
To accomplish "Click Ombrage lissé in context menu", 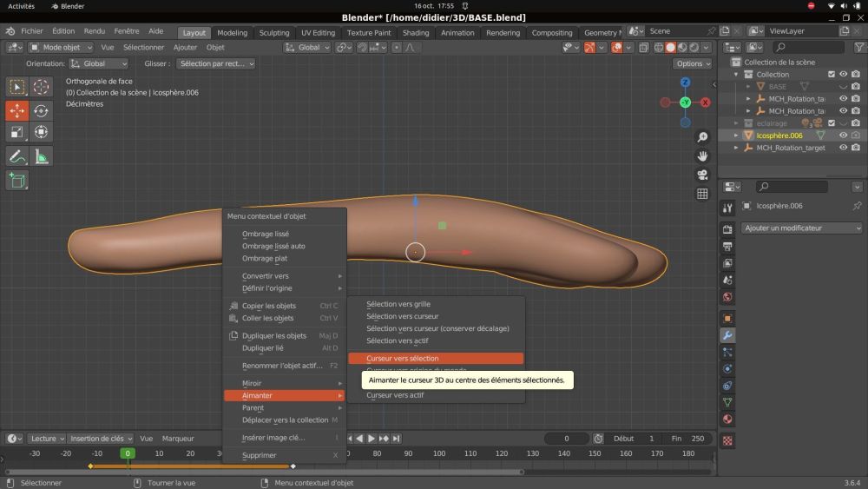I will point(284,234).
